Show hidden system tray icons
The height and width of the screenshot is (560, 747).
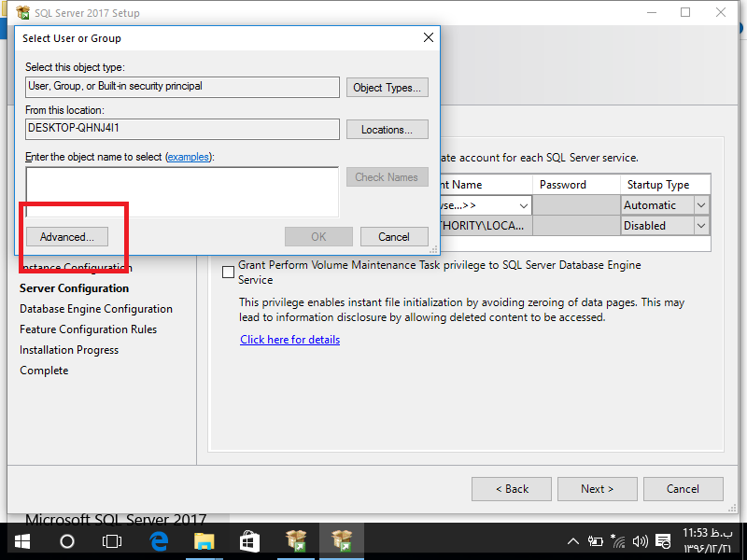(x=574, y=541)
